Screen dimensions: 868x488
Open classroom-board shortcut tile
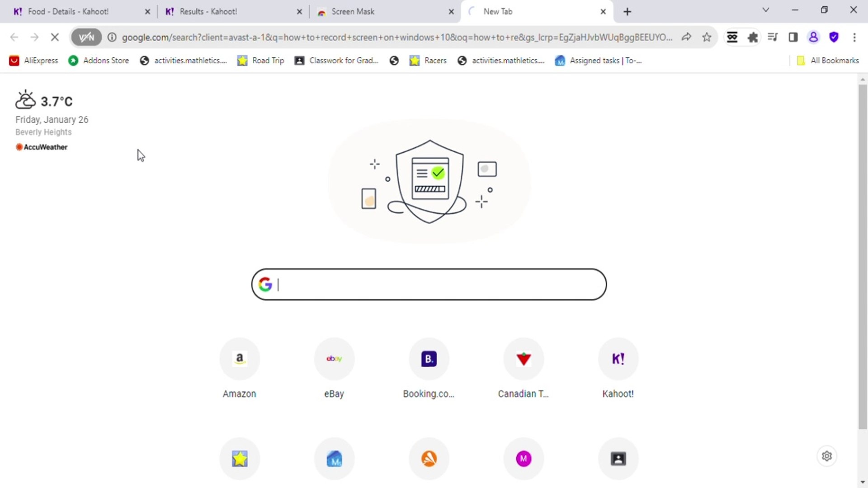click(618, 459)
